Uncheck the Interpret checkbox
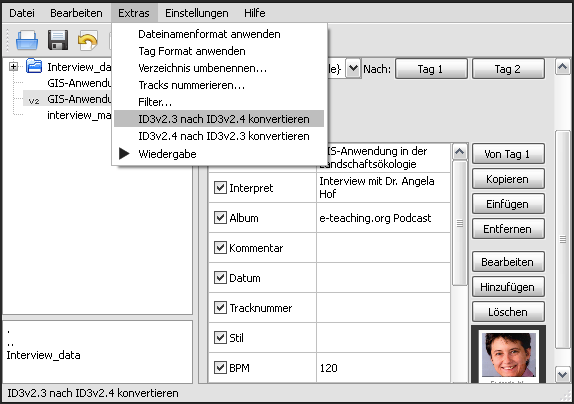Image resolution: width=574 pixels, height=404 pixels. coord(220,188)
